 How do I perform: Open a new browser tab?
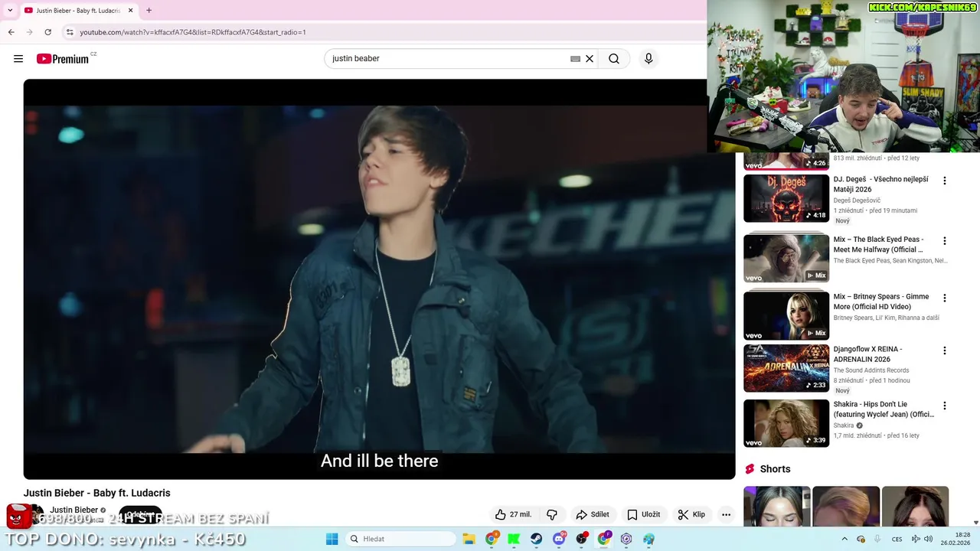(149, 11)
